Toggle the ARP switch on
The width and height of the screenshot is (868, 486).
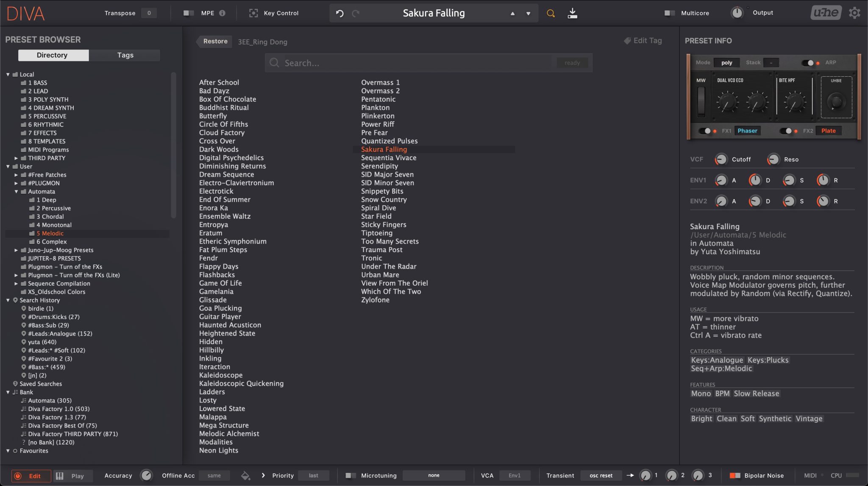pos(809,63)
